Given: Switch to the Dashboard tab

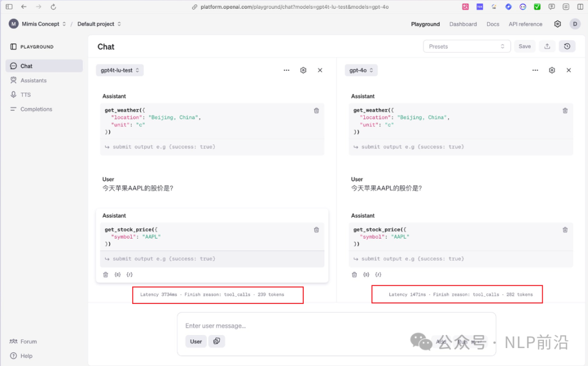Looking at the screenshot, I should [463, 24].
